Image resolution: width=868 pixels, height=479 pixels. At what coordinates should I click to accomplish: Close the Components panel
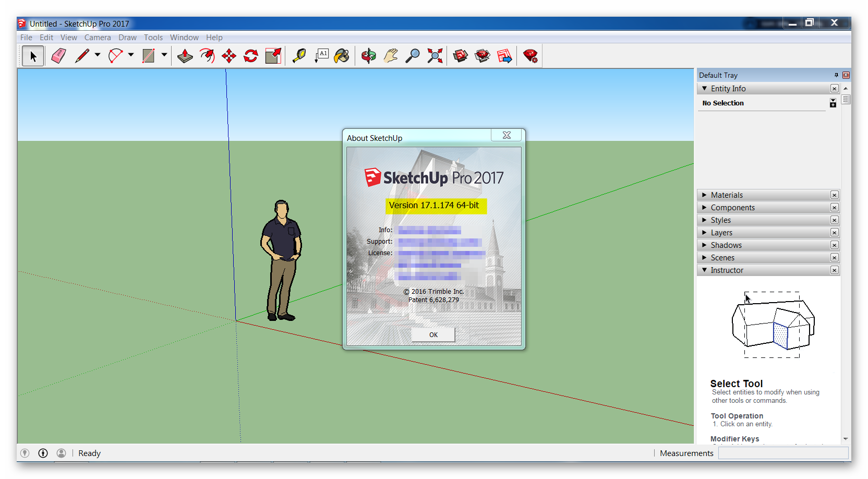(x=835, y=208)
